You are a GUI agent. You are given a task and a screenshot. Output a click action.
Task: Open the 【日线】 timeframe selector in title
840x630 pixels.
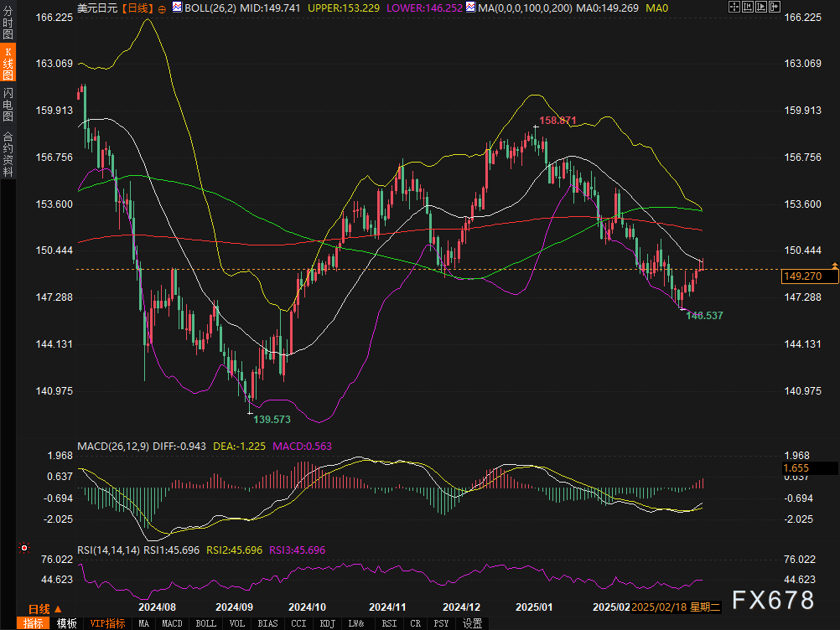(137, 8)
